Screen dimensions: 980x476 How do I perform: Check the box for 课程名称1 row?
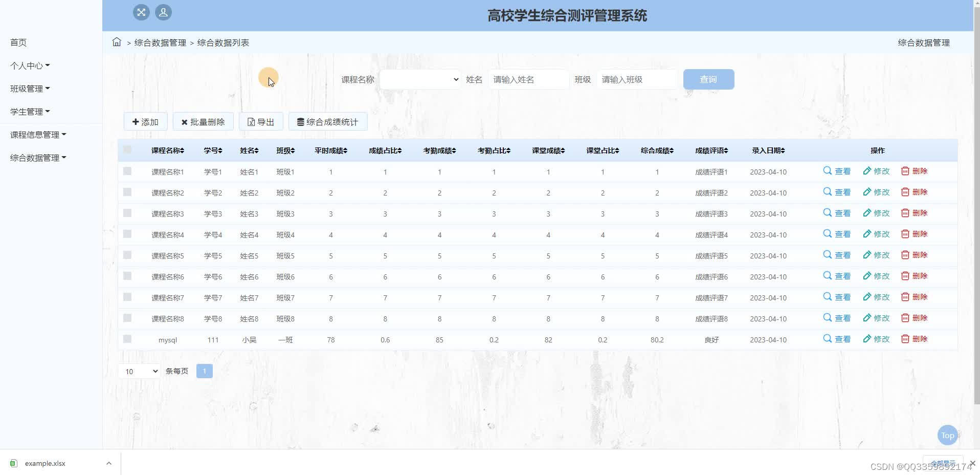click(x=127, y=171)
